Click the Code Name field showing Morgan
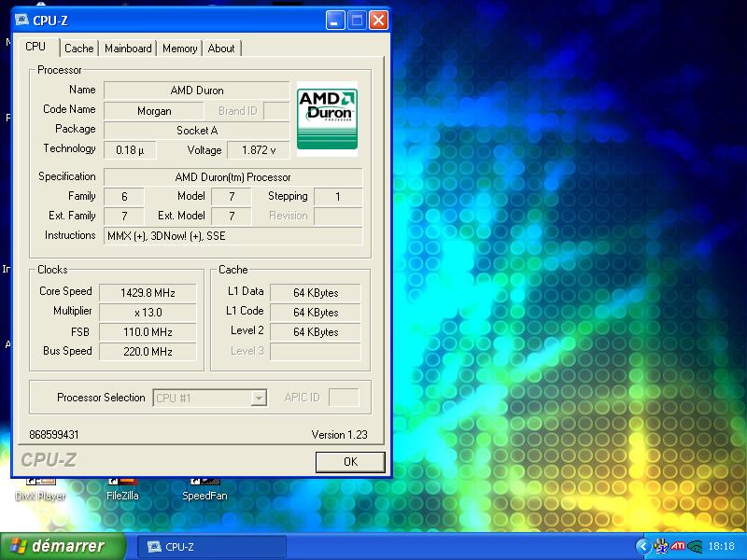The width and height of the screenshot is (747, 560). (154, 111)
